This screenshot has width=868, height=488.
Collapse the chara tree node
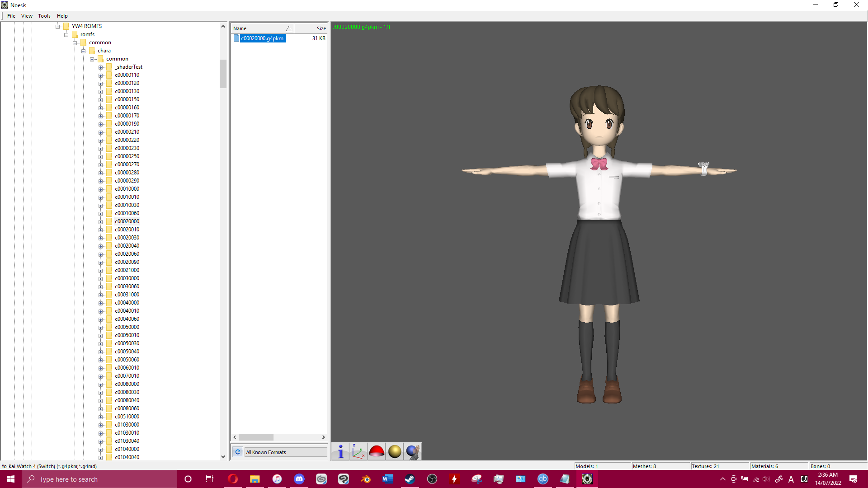pyautogui.click(x=84, y=51)
